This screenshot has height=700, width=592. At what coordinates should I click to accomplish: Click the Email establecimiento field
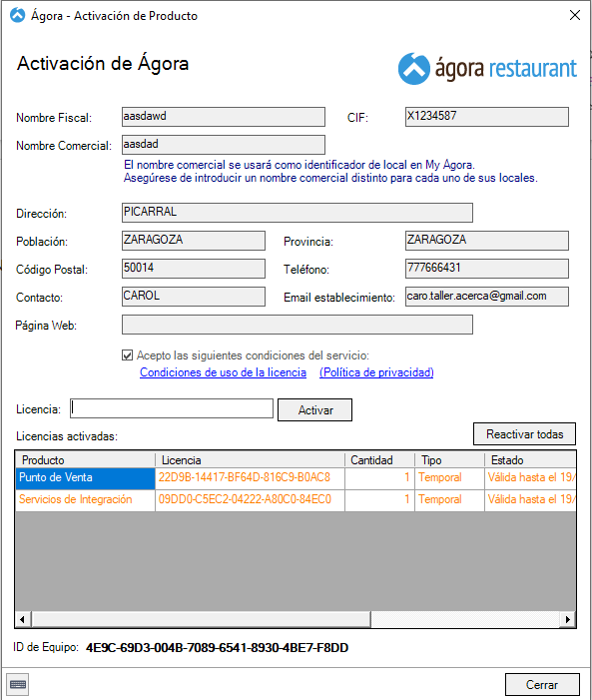point(487,297)
